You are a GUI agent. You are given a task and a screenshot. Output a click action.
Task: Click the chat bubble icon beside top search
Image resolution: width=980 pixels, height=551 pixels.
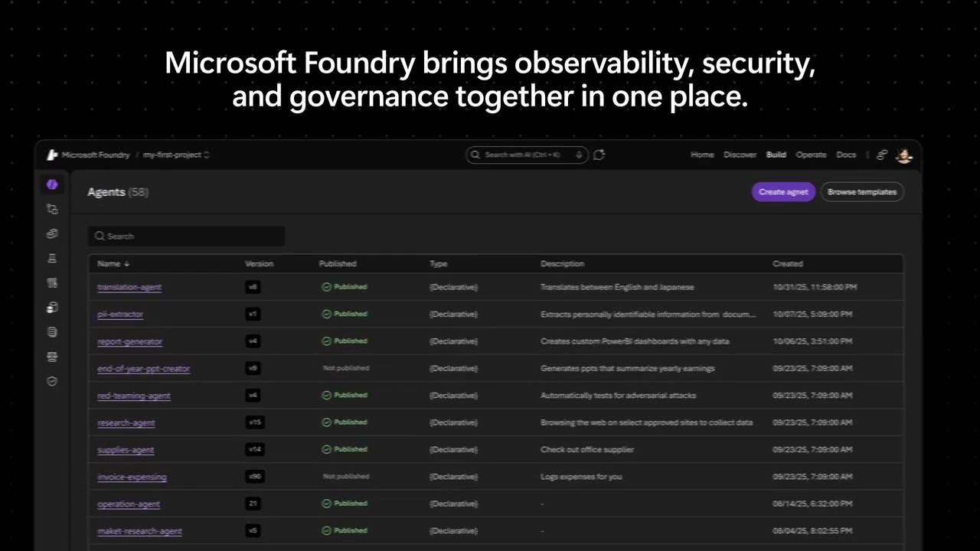coord(599,155)
